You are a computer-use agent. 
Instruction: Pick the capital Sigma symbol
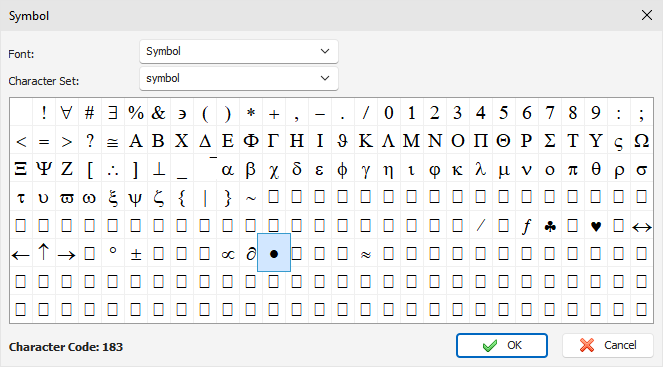550,141
